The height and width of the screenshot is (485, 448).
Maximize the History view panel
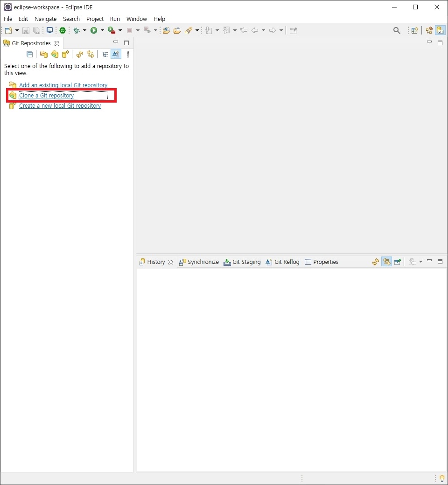tap(440, 262)
